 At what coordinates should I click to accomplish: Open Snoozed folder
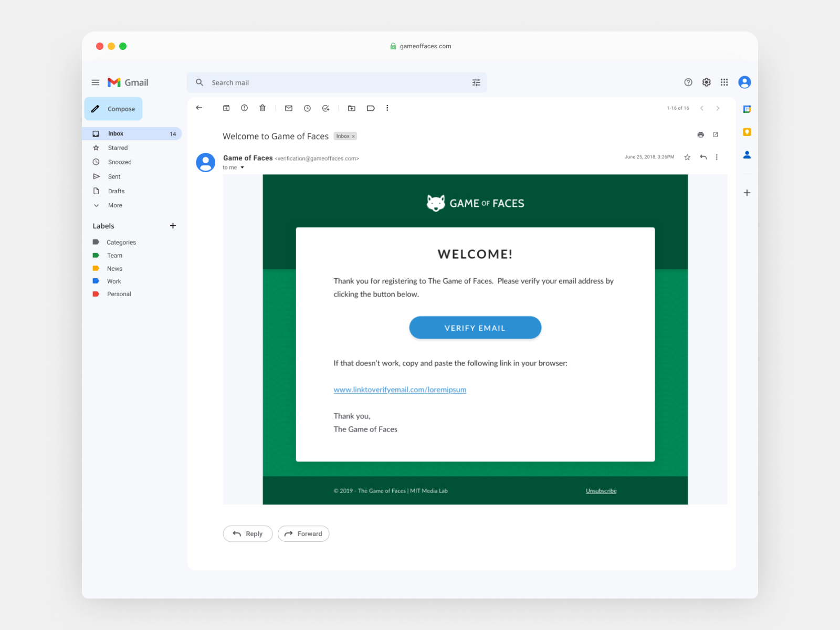click(120, 162)
